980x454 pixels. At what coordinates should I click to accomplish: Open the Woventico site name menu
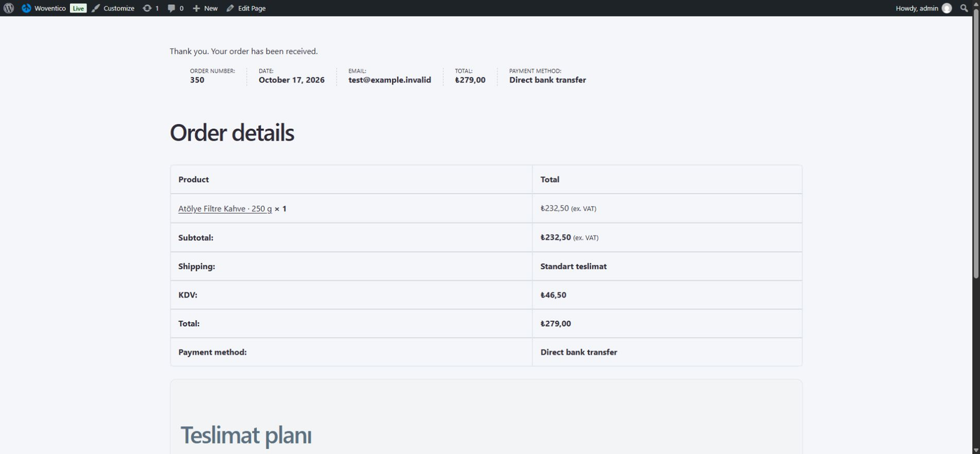tap(50, 8)
